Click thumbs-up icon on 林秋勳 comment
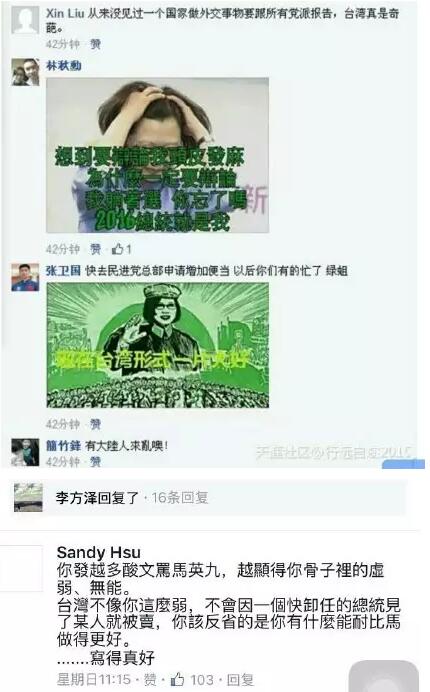Image resolution: width=430 pixels, height=692 pixels. 117,249
